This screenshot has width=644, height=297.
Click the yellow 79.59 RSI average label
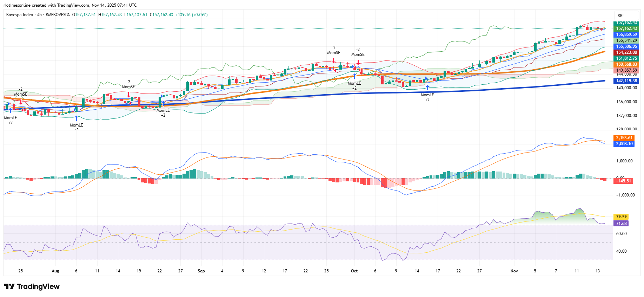[x=621, y=217]
